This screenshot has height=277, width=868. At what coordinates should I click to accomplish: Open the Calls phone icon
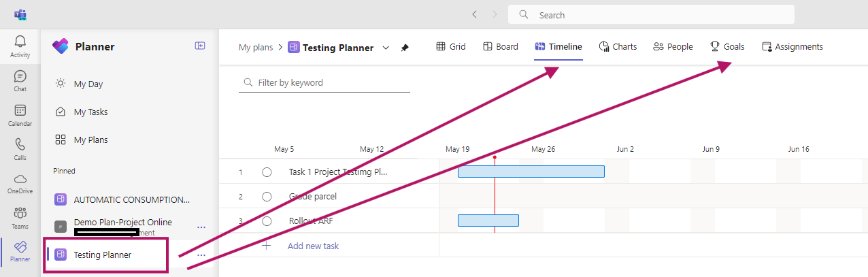(20, 148)
